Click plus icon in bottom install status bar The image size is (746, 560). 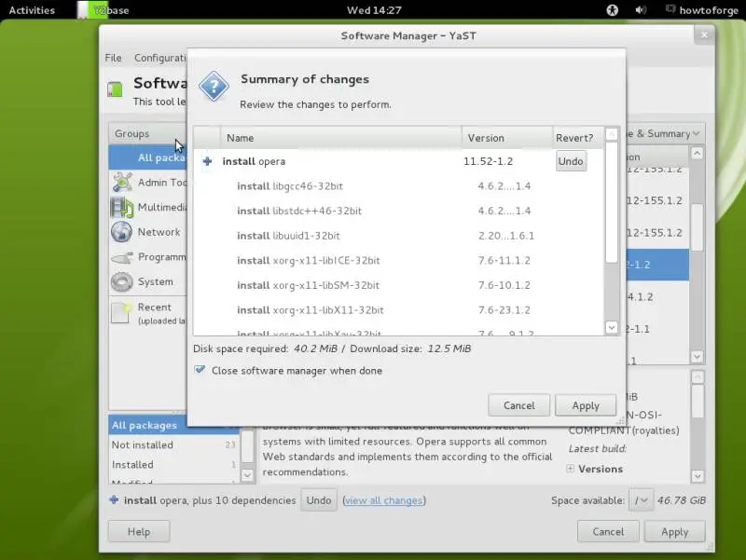tap(114, 499)
